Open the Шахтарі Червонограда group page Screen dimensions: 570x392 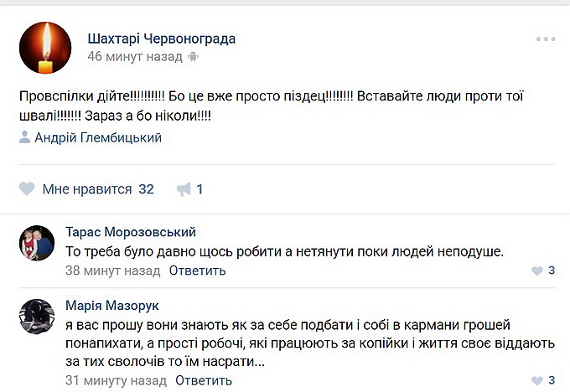point(161,39)
